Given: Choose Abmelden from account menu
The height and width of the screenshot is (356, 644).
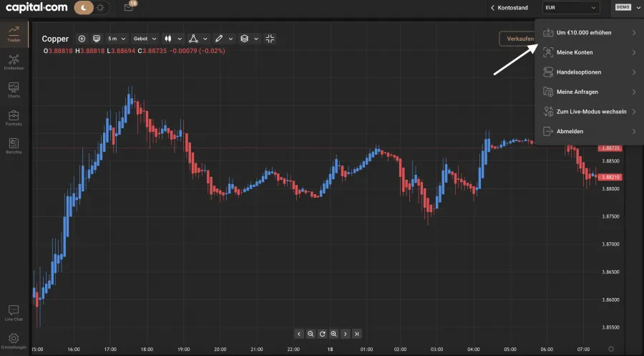Looking at the screenshot, I should tap(588, 132).
